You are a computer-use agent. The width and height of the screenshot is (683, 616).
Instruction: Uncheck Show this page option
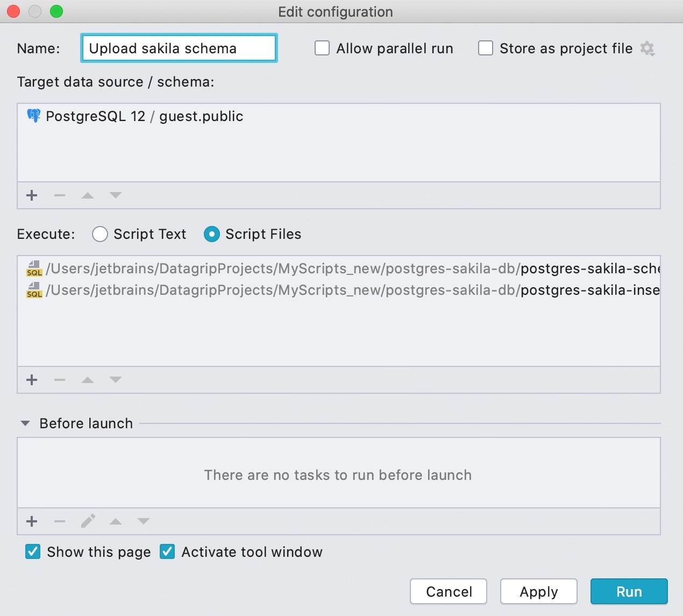[x=33, y=552]
